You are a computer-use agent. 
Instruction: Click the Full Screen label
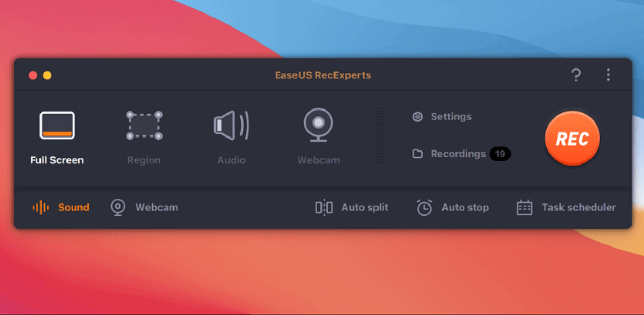tap(57, 160)
